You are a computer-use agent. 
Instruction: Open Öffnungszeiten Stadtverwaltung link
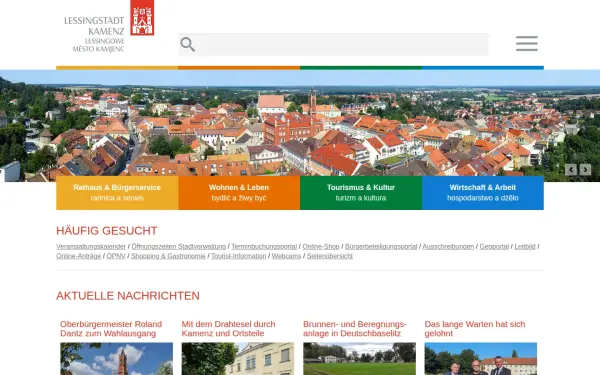(x=179, y=246)
